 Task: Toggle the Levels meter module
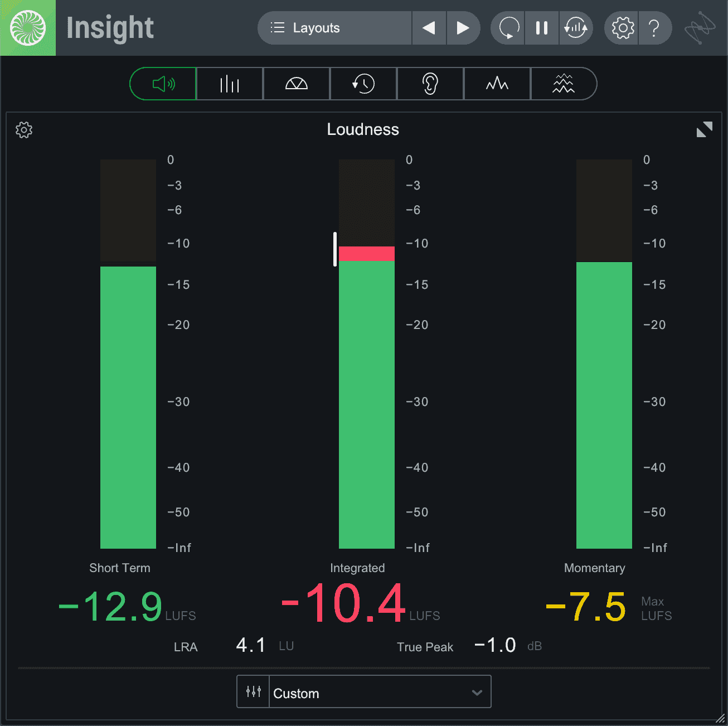point(230,84)
